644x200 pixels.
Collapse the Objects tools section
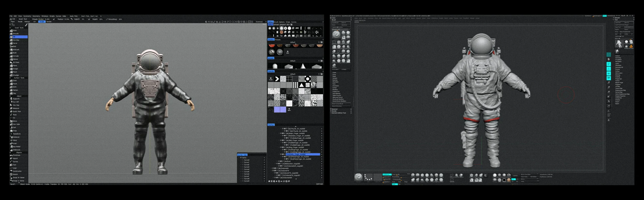(10, 152)
